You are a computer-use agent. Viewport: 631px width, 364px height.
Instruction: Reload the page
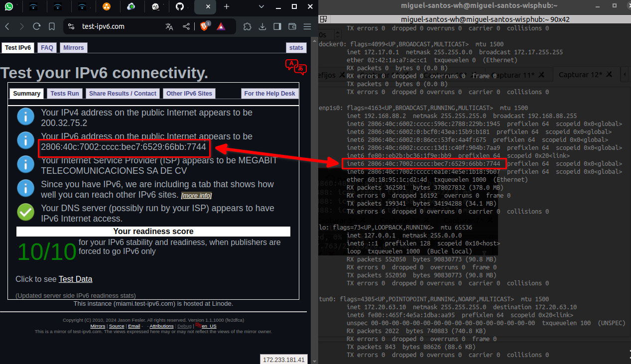coord(37,26)
